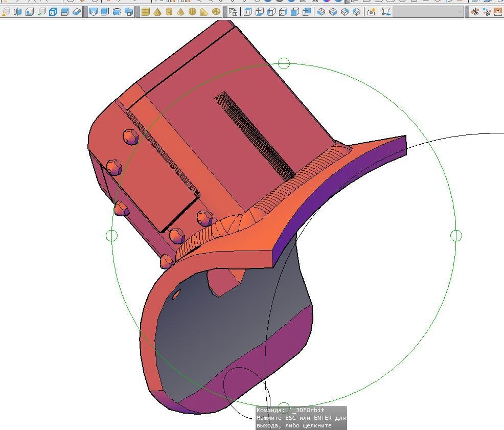The width and height of the screenshot is (504, 430).
Task: Set NW Isometric view
Action: (x=357, y=12)
